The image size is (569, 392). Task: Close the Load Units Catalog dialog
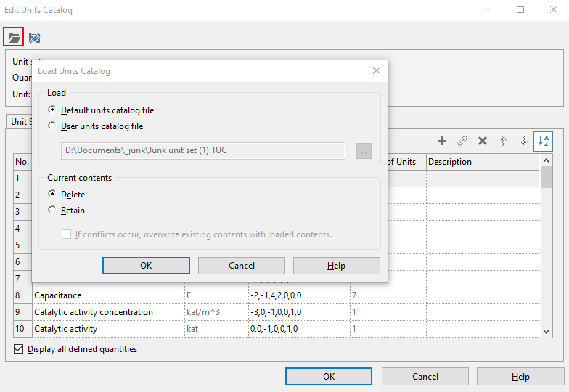coord(376,71)
